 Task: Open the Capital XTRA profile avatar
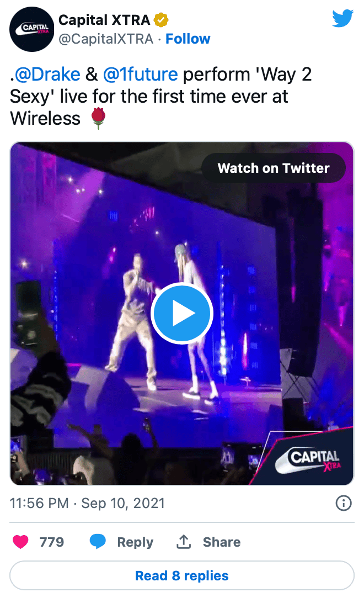[32, 29]
